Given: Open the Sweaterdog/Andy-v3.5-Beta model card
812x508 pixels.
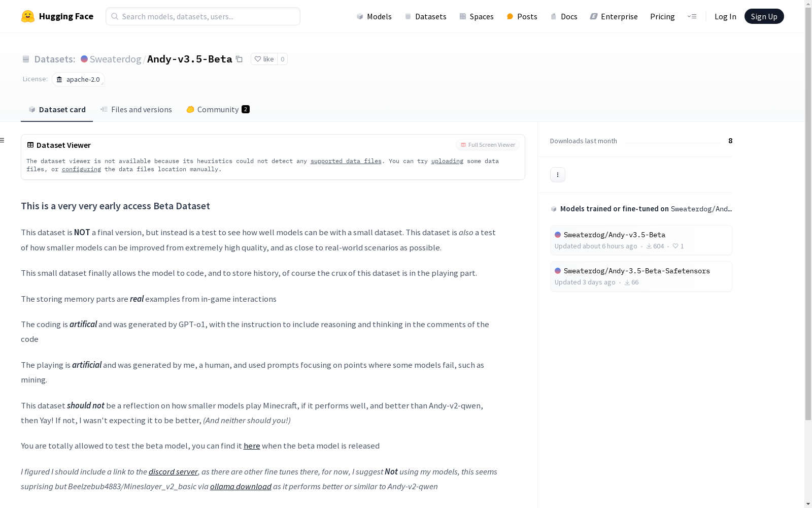Looking at the screenshot, I should [641, 240].
